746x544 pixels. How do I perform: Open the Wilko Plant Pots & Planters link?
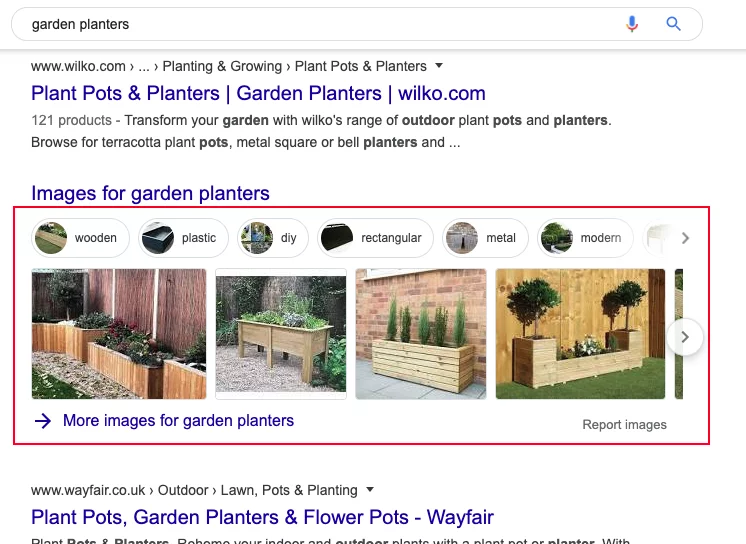click(x=258, y=93)
